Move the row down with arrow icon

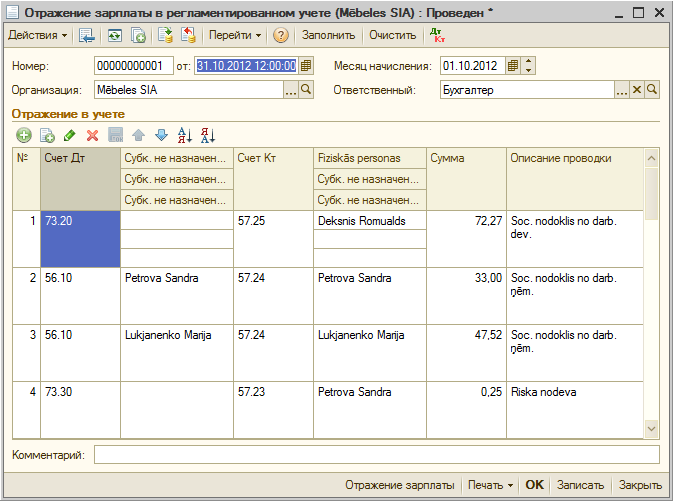160,135
